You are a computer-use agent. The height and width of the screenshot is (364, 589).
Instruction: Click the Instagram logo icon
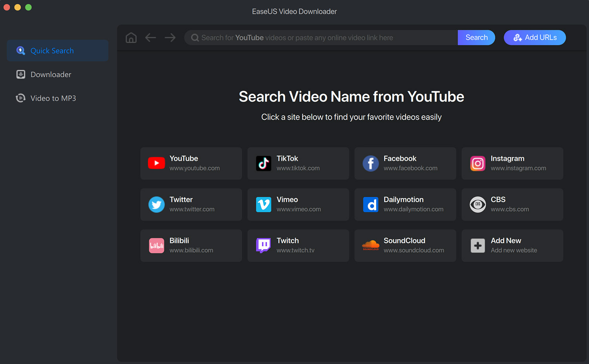coord(478,163)
